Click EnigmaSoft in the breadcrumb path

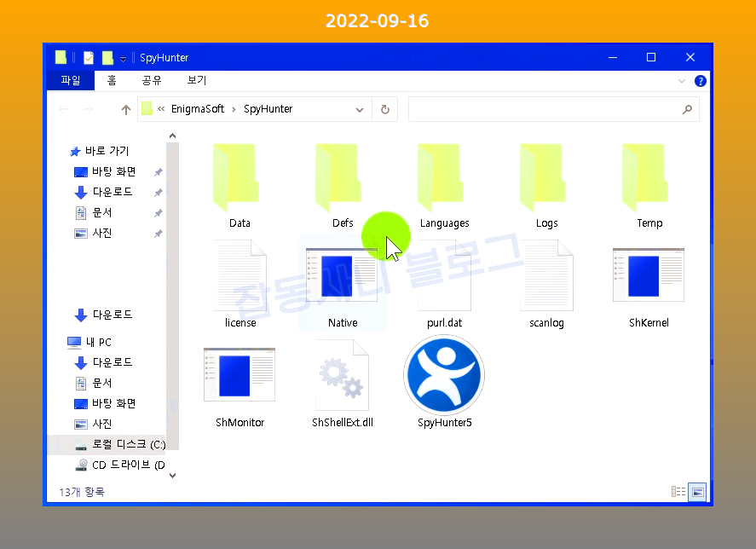click(x=198, y=109)
